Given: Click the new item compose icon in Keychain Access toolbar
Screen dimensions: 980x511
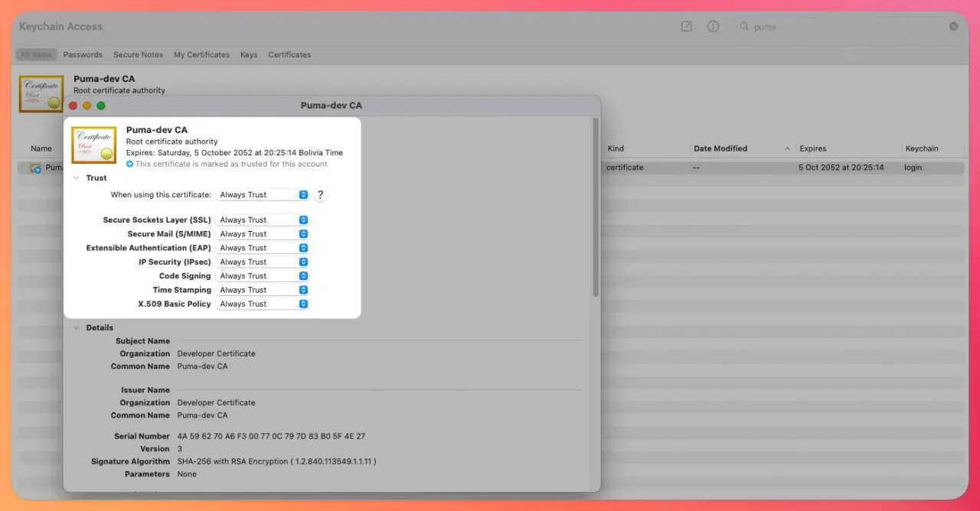Looking at the screenshot, I should click(687, 26).
